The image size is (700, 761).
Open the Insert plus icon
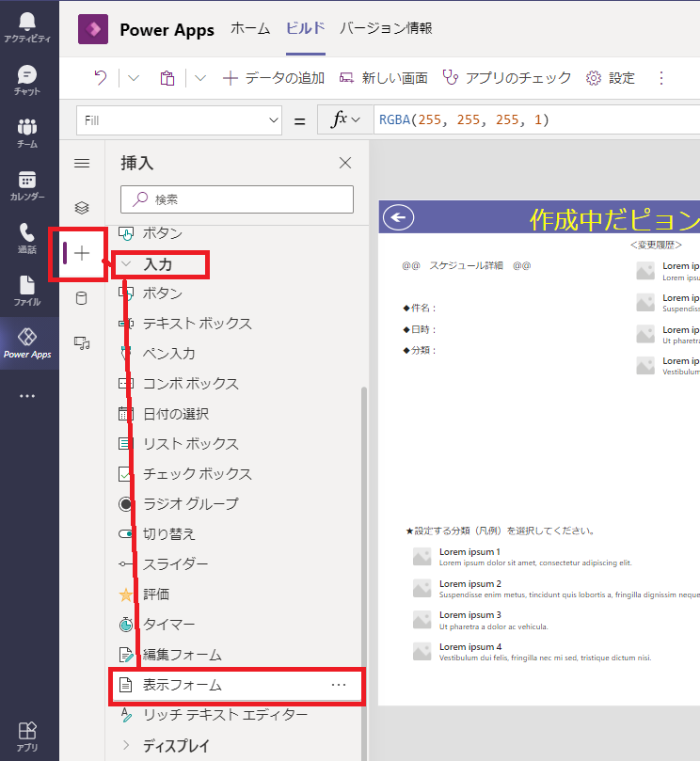point(82,253)
